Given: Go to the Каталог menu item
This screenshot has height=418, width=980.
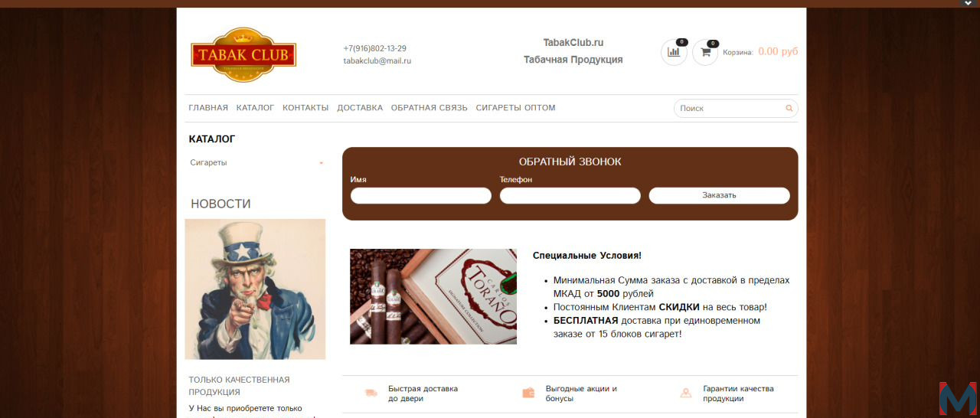Looking at the screenshot, I should 255,108.
